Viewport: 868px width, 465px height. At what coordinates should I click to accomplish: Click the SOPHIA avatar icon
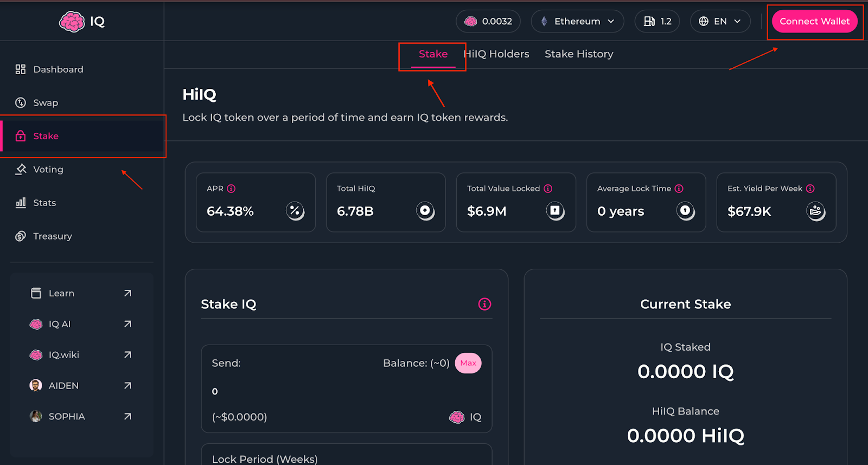click(x=36, y=416)
